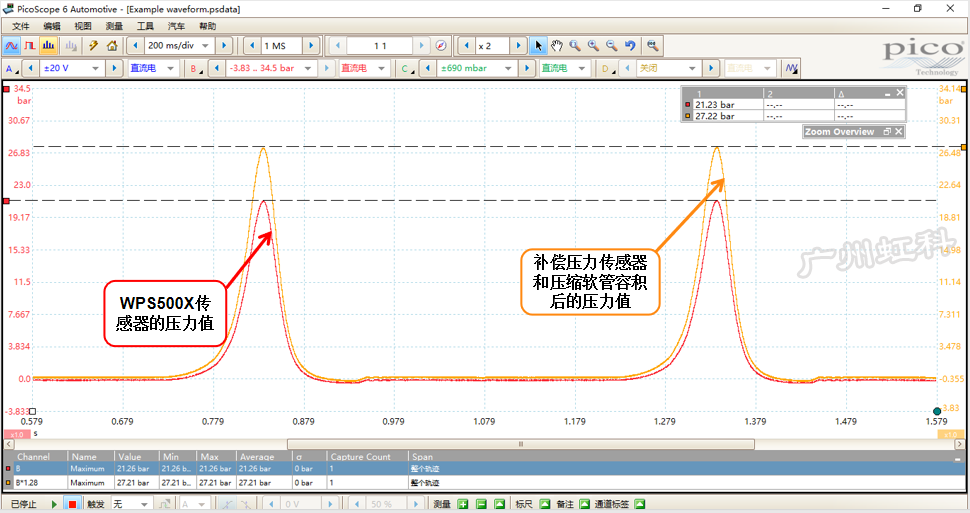Stop capture with the red square button

click(x=72, y=504)
